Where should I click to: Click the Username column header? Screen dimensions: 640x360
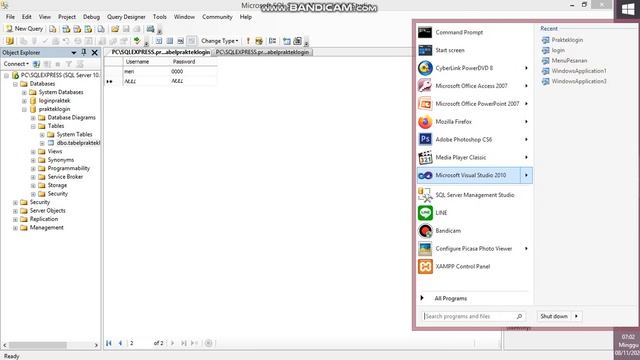click(146, 62)
